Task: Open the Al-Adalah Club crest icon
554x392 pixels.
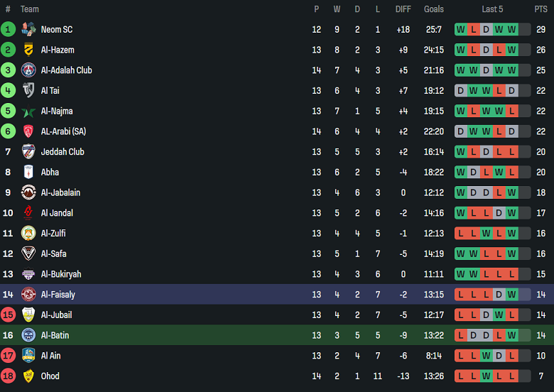Action: (28, 70)
